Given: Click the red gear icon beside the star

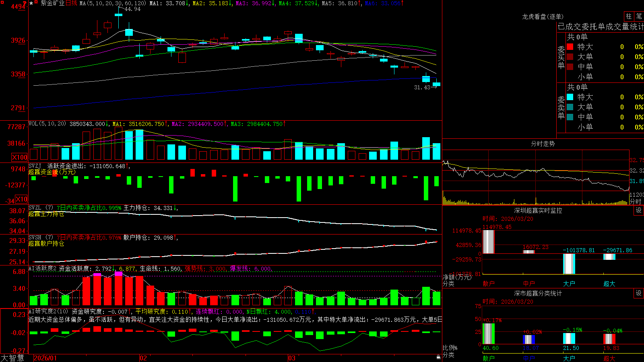Looking at the screenshot, I should [x=36, y=2].
